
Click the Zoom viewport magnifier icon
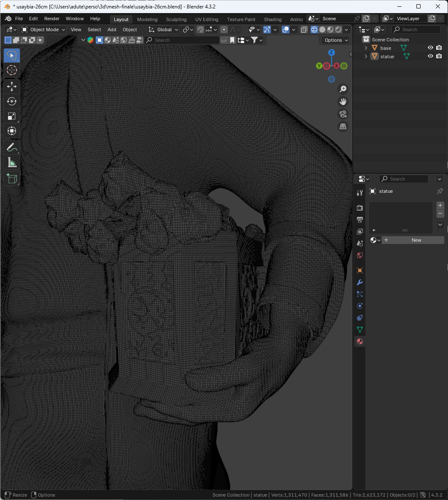[343, 89]
